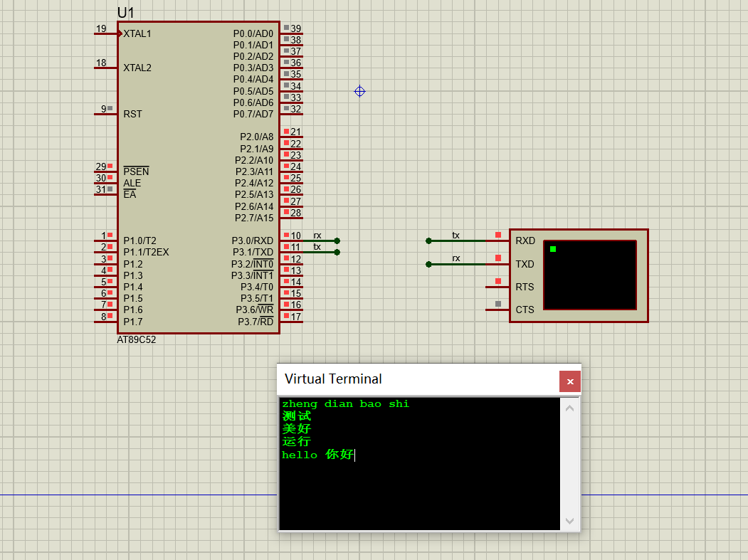
Task: Click the P3.4/T0 pin label
Action: coord(257,287)
